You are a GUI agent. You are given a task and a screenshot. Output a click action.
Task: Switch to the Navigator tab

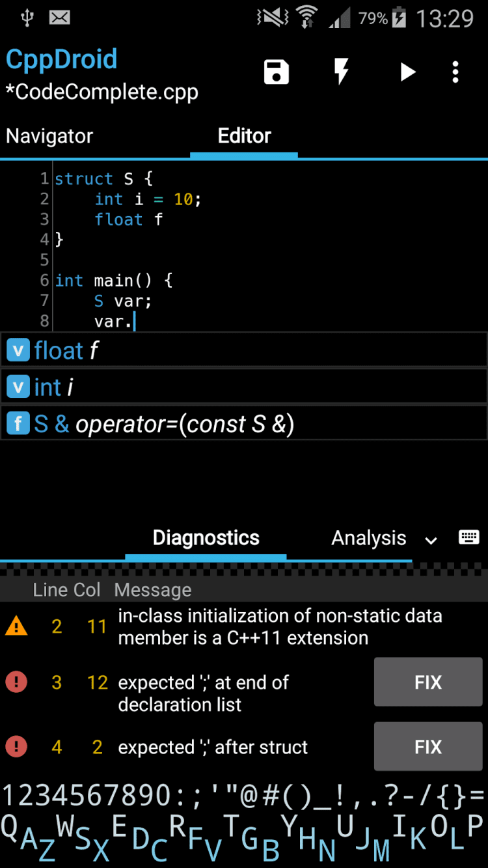click(49, 136)
